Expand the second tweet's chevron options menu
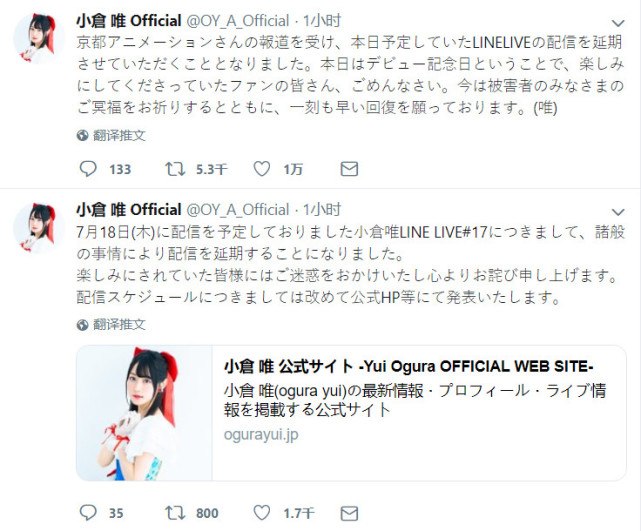Screen dimensions: 641x531 pyautogui.click(x=618, y=212)
